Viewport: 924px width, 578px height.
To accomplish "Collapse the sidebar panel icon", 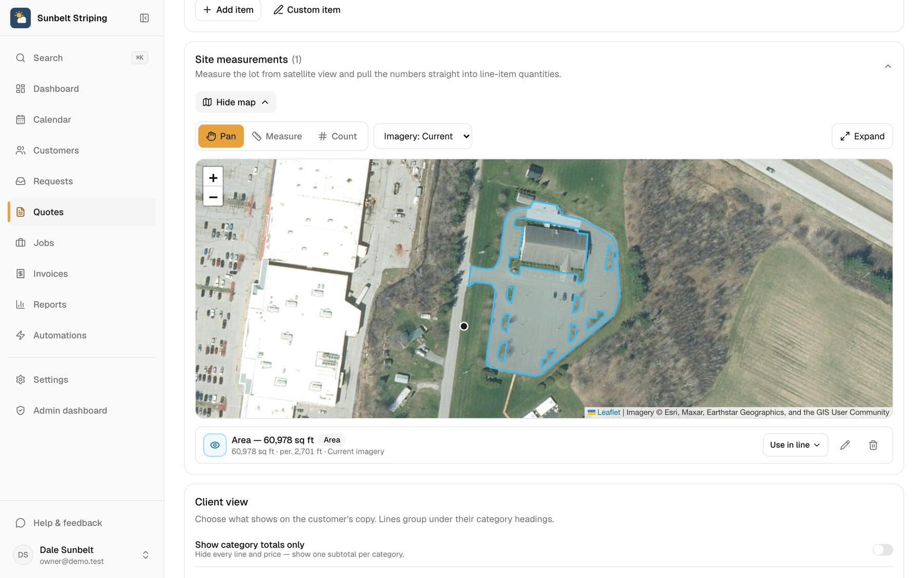I will pyautogui.click(x=144, y=18).
